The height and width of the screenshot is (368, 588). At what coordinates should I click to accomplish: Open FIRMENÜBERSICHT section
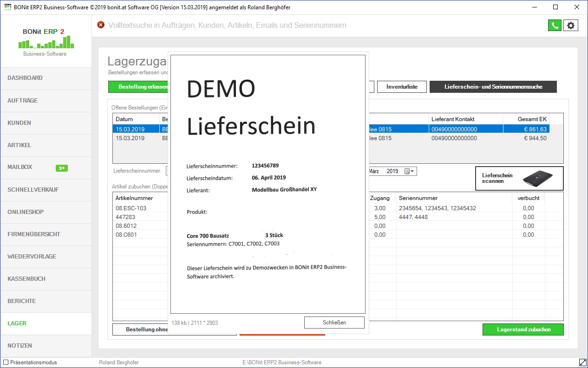[46, 234]
